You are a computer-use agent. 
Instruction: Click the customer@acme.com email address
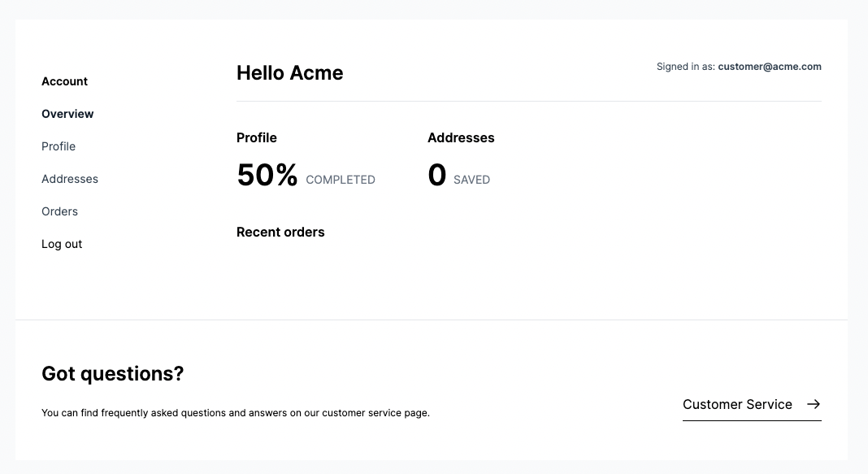[769, 67]
